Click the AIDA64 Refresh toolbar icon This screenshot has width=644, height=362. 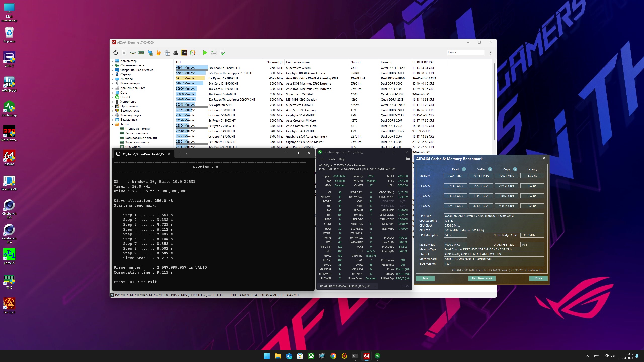click(x=116, y=53)
